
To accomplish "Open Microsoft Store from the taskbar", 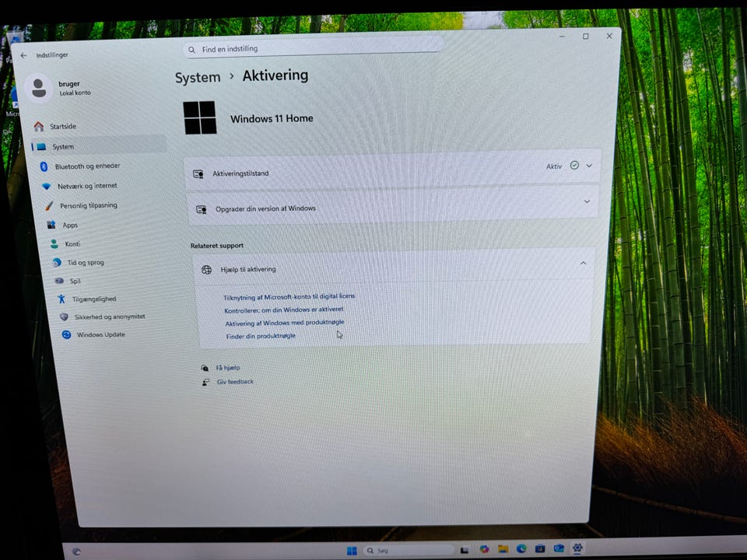I will point(540,548).
